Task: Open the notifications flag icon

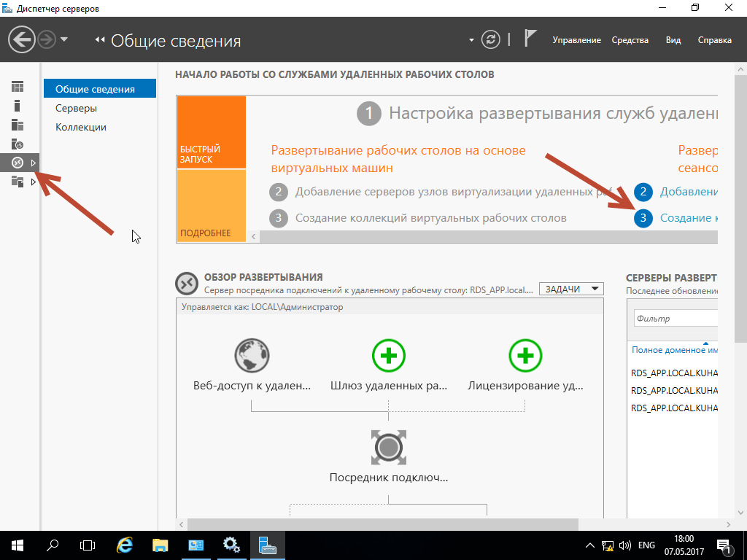Action: [x=531, y=39]
